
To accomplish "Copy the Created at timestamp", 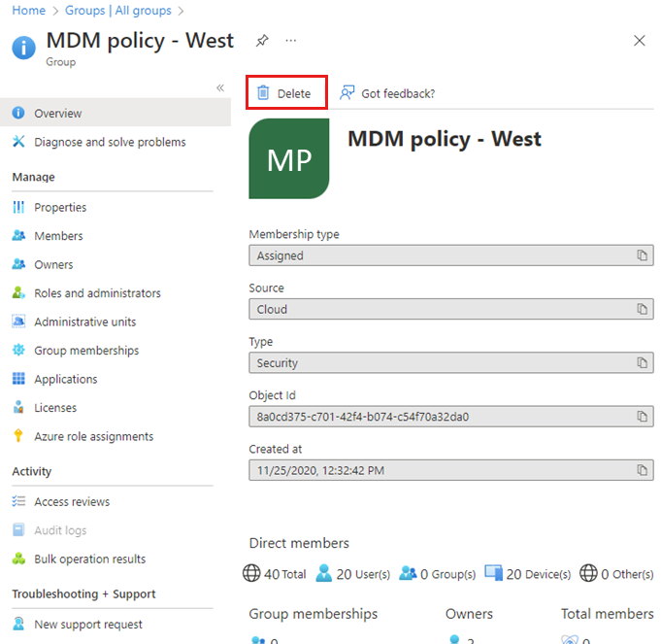I will pos(642,470).
